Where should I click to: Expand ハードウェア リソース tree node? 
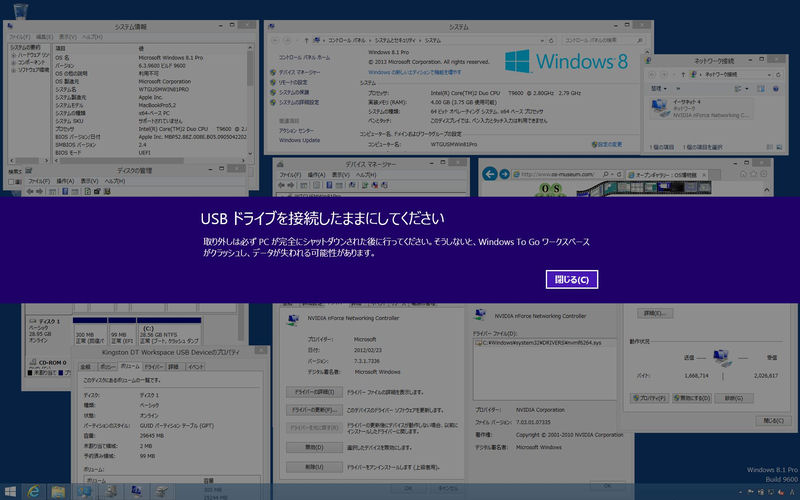(14, 55)
